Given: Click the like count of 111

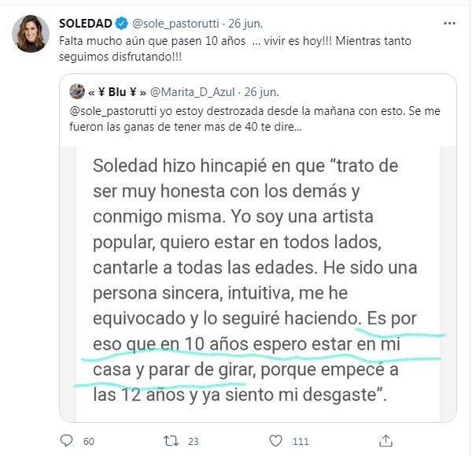Looking at the screenshot, I should tap(301, 441).
